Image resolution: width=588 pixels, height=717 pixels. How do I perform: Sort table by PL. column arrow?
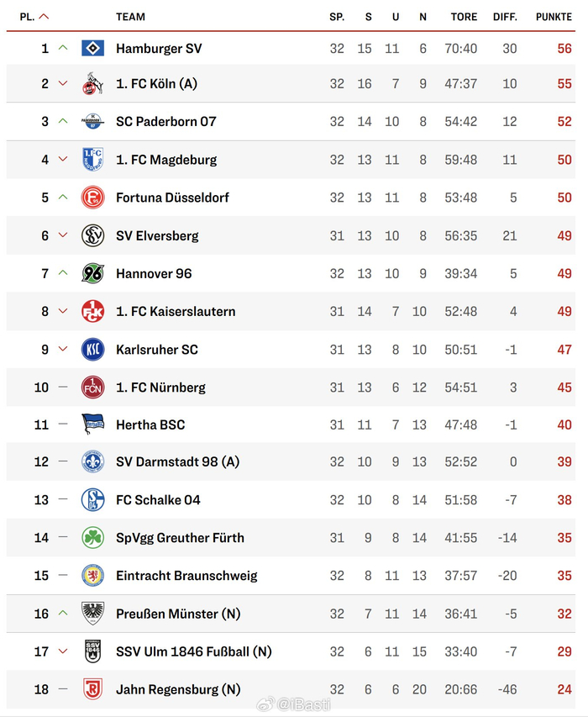tap(44, 17)
